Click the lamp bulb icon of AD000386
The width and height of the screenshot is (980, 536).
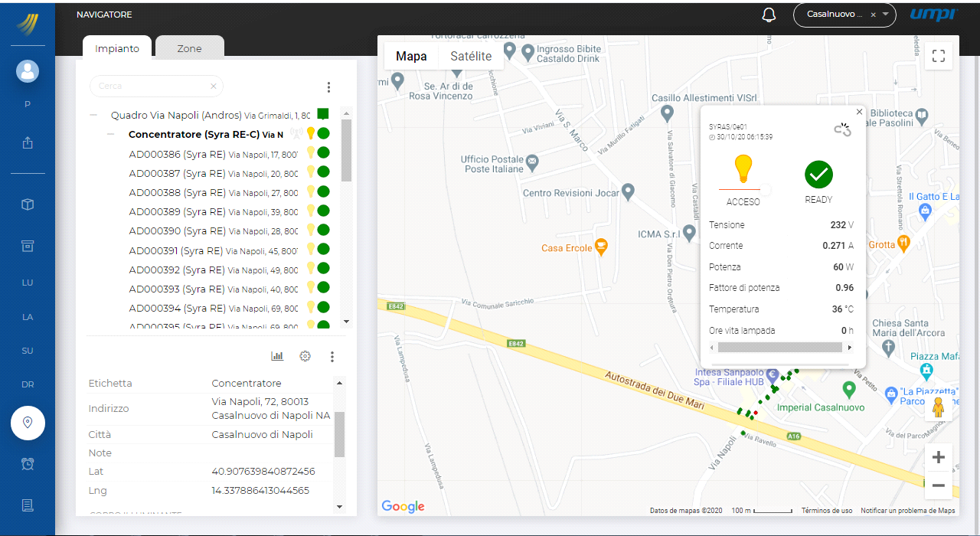[x=311, y=153]
